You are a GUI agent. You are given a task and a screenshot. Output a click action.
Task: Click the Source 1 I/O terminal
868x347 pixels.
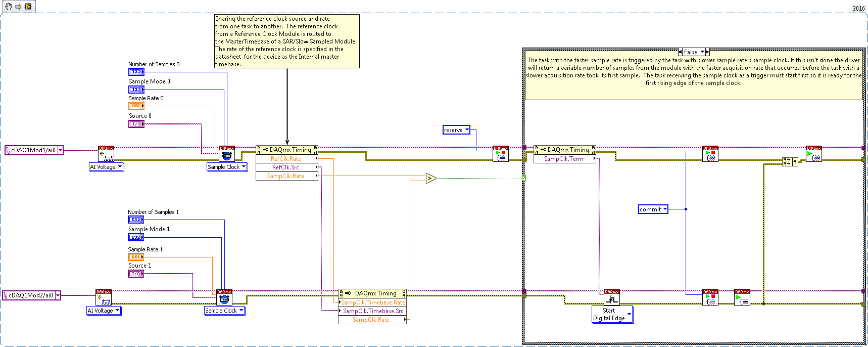click(136, 274)
